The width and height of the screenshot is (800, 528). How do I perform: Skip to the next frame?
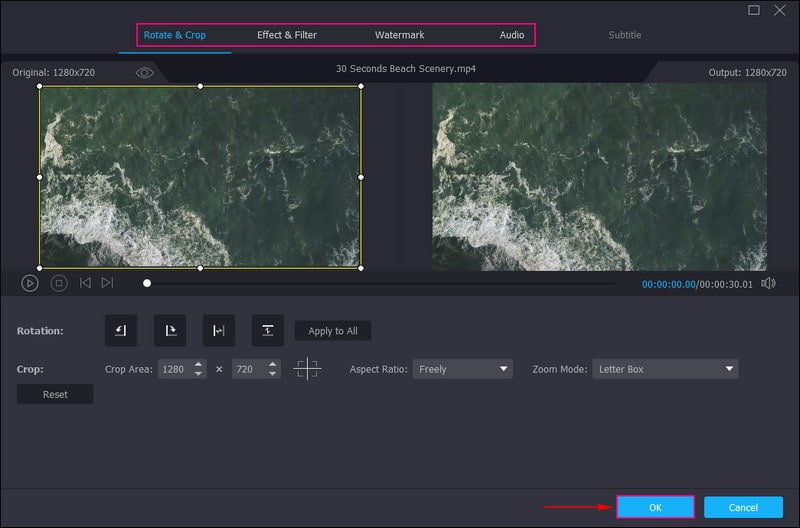107,283
